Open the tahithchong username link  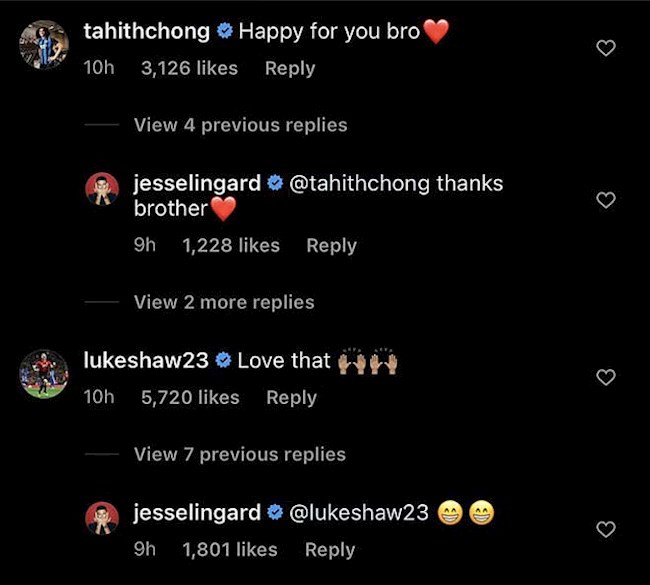coord(147,32)
